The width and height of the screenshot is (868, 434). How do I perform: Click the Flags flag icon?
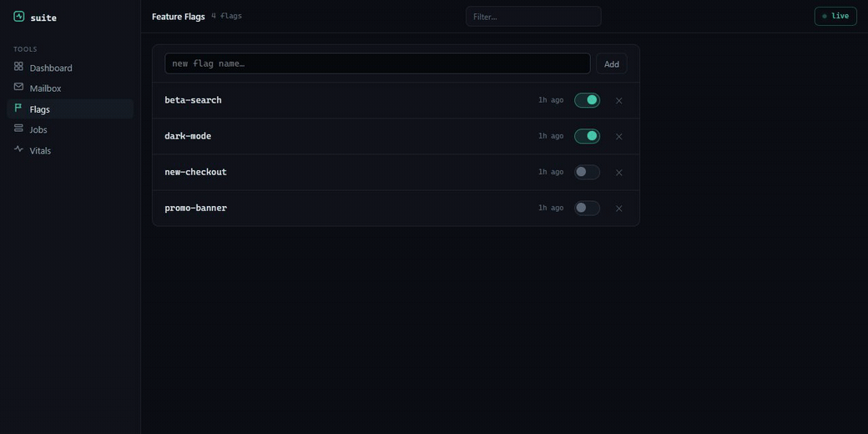pos(19,108)
